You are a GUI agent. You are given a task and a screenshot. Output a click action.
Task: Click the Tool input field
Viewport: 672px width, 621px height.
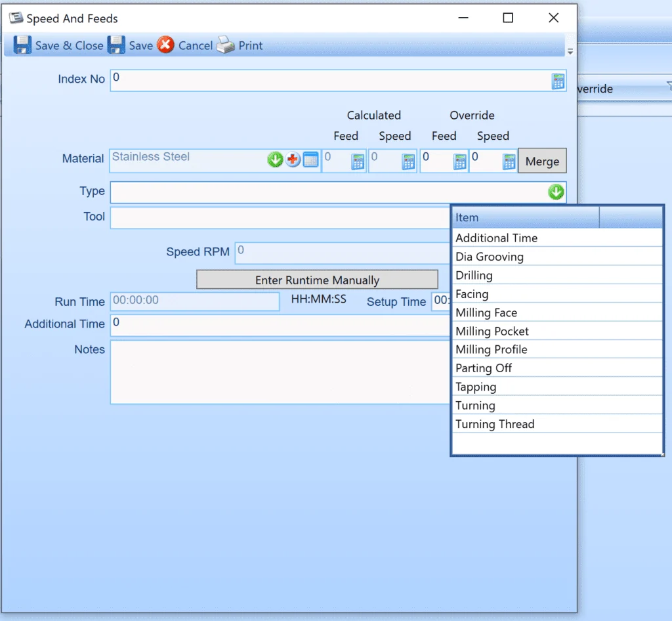(x=280, y=218)
